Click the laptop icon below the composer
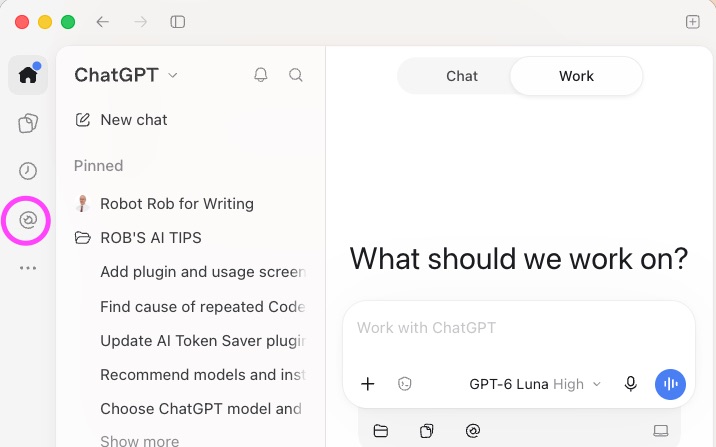Viewport: 716px width, 447px height. (x=661, y=431)
